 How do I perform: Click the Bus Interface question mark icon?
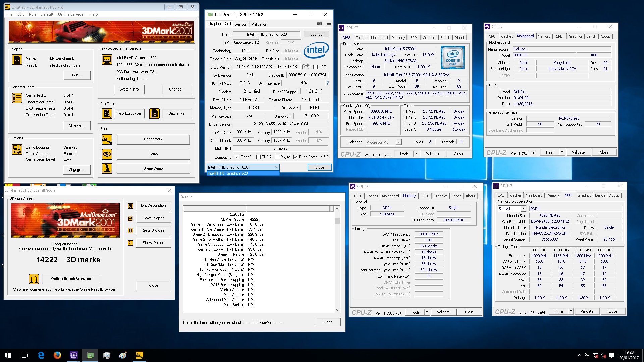328,83
